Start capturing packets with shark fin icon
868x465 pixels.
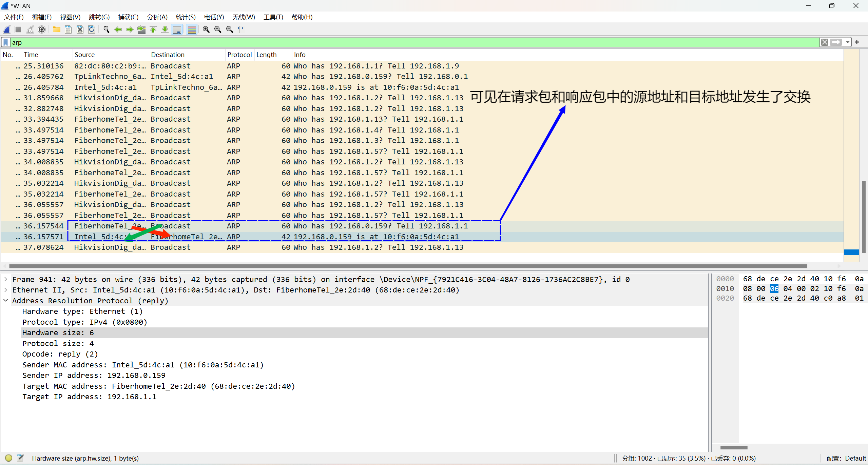point(7,30)
